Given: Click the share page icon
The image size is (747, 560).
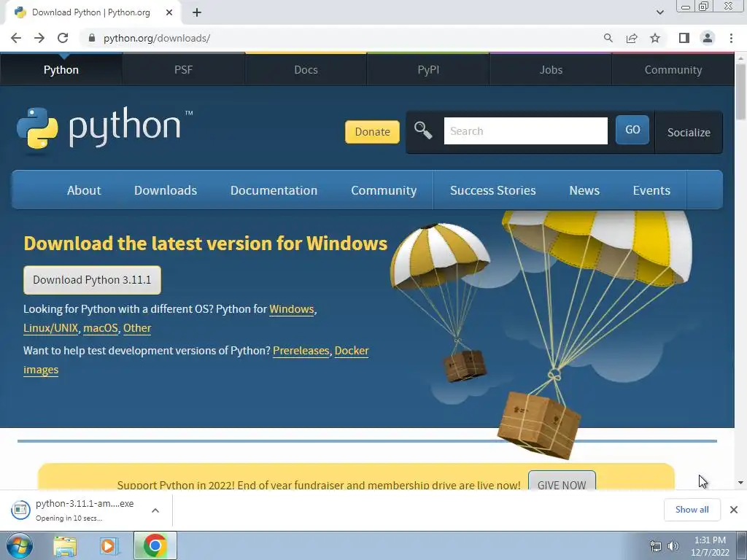Looking at the screenshot, I should 632,38.
